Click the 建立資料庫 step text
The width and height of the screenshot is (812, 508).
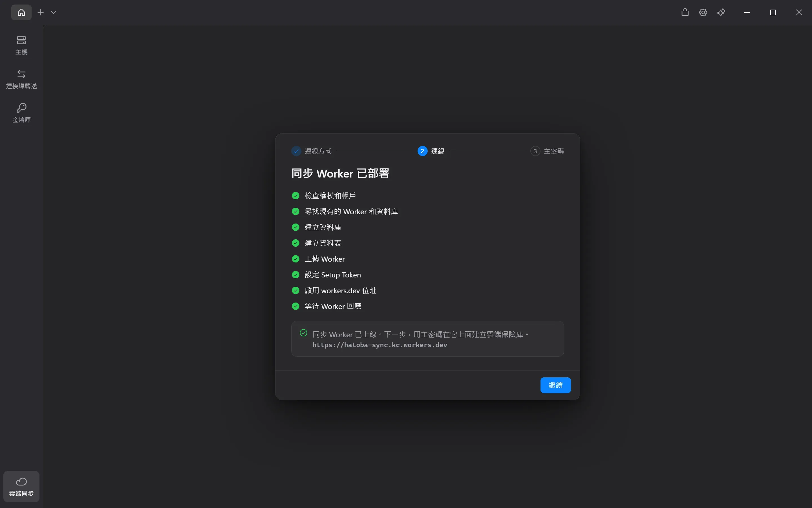click(x=323, y=227)
